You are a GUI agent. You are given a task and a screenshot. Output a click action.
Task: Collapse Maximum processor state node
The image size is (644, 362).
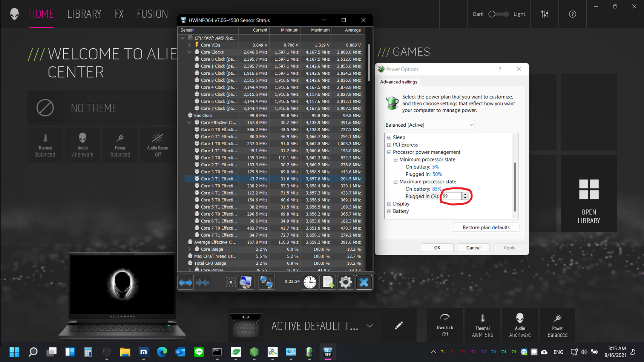tap(396, 182)
